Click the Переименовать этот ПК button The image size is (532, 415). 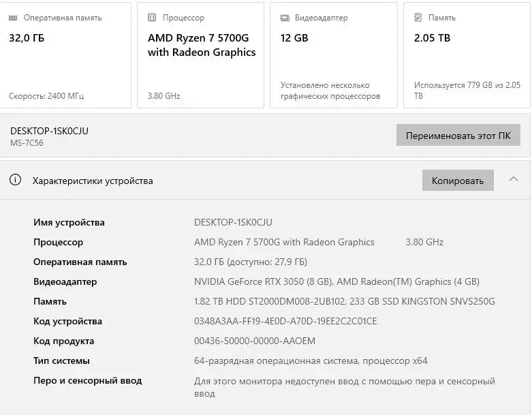click(458, 136)
